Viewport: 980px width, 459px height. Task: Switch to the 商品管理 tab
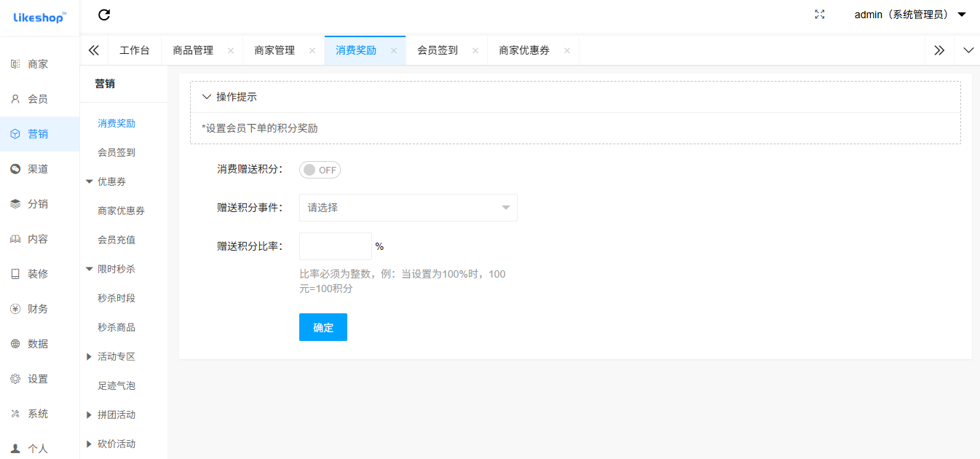click(x=193, y=50)
